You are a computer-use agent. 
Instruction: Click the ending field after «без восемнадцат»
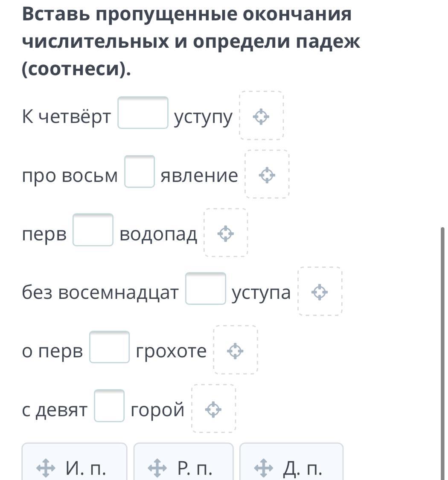click(x=206, y=288)
